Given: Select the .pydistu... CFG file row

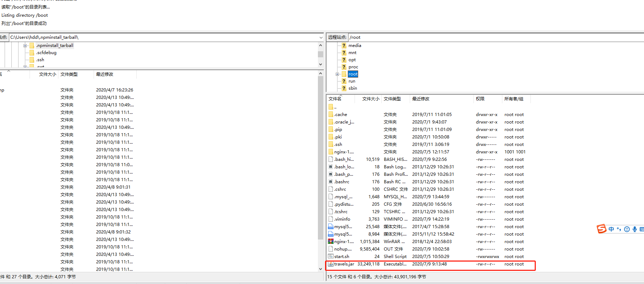Looking at the screenshot, I should 428,204.
